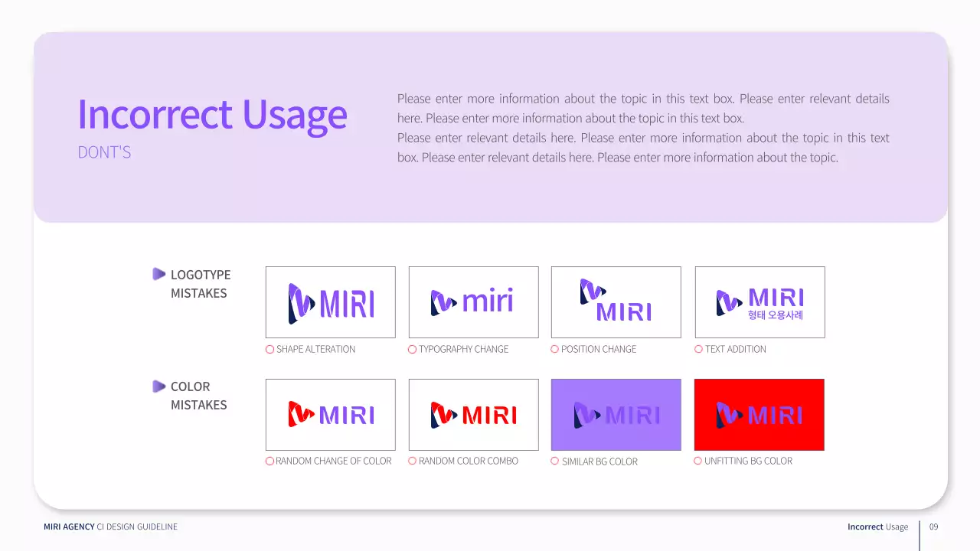
Task: Click the random color combo MIRI logo
Action: point(473,414)
